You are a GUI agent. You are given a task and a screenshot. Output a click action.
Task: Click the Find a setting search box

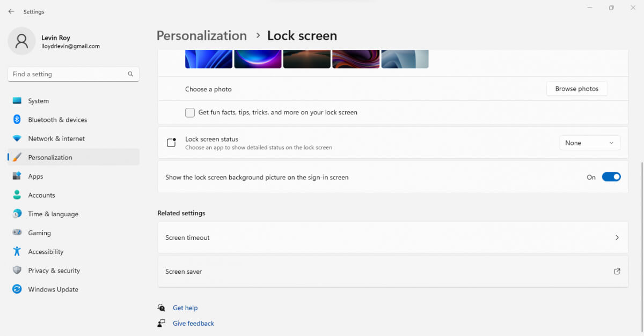69,74
